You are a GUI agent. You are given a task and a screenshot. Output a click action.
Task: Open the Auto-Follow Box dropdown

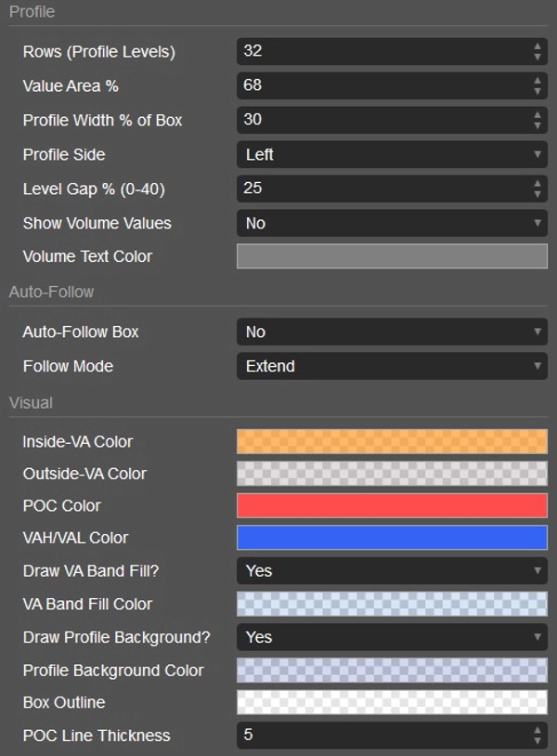click(x=390, y=332)
